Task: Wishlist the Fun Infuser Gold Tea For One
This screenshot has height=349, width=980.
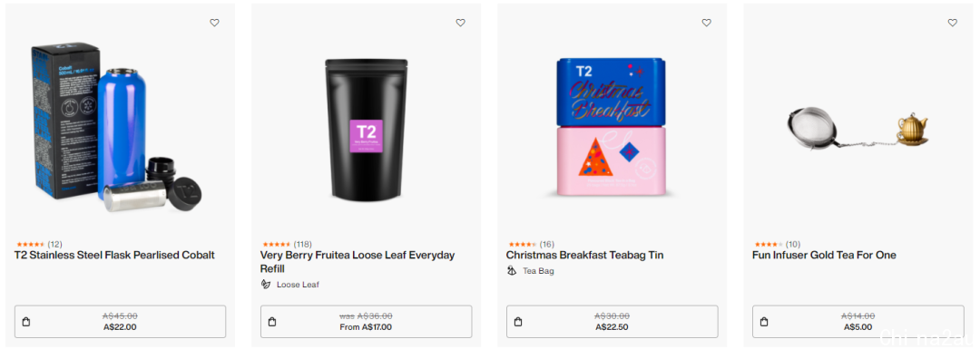Action: point(953,23)
